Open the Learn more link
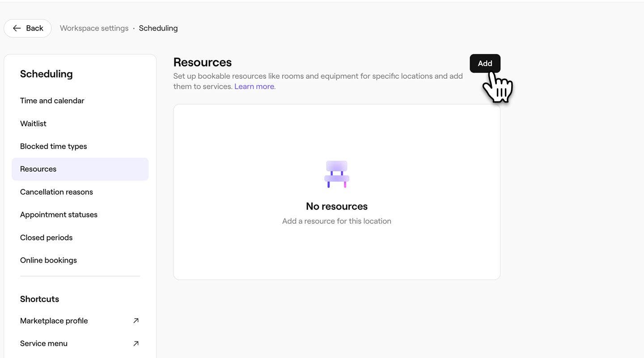 [x=255, y=86]
